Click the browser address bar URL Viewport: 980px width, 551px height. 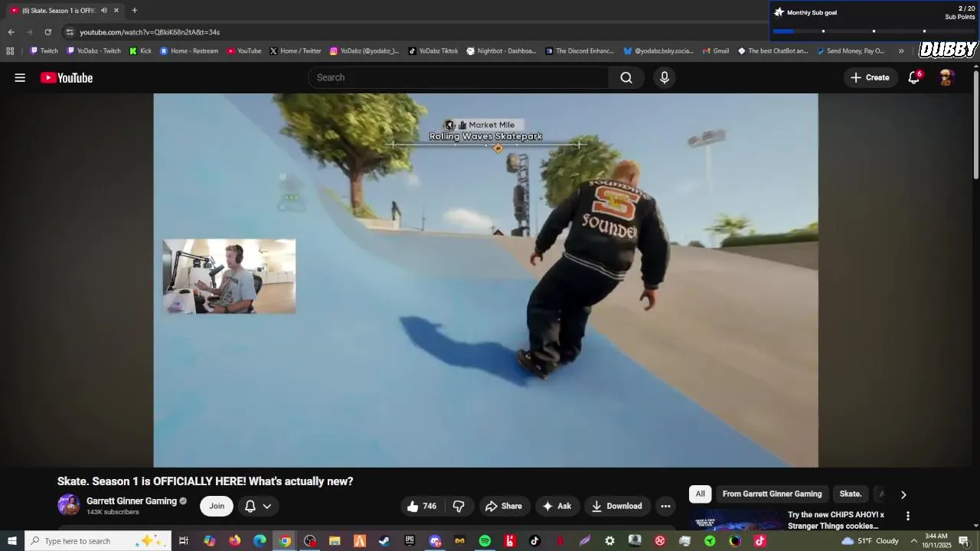coord(149,32)
